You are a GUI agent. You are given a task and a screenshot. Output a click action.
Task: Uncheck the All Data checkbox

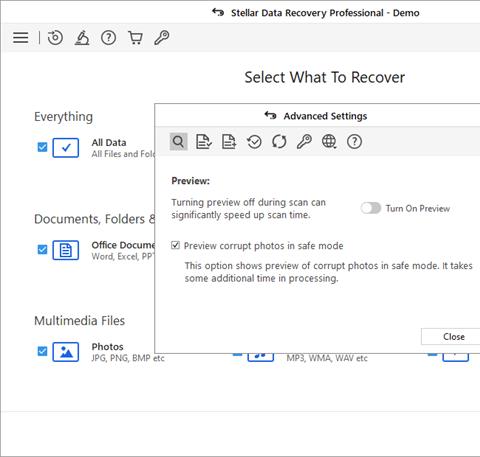(42, 147)
